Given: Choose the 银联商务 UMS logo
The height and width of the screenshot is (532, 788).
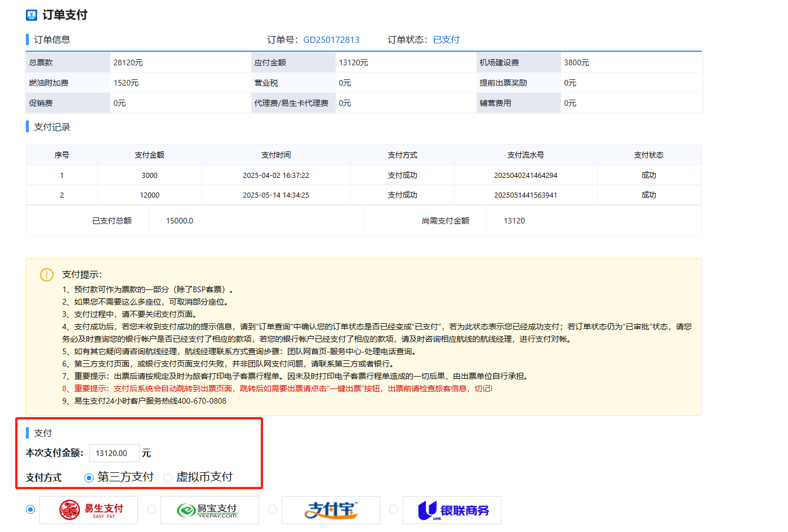Looking at the screenshot, I should tap(452, 510).
